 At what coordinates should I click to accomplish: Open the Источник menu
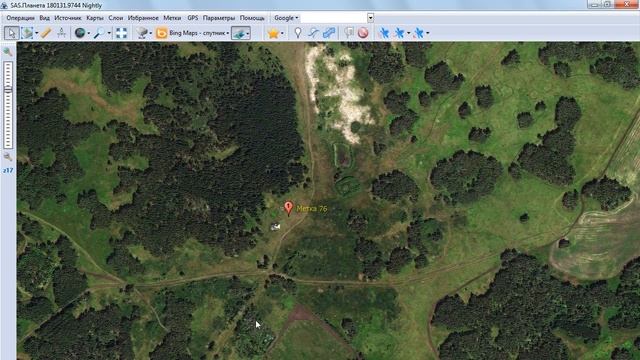pos(68,18)
